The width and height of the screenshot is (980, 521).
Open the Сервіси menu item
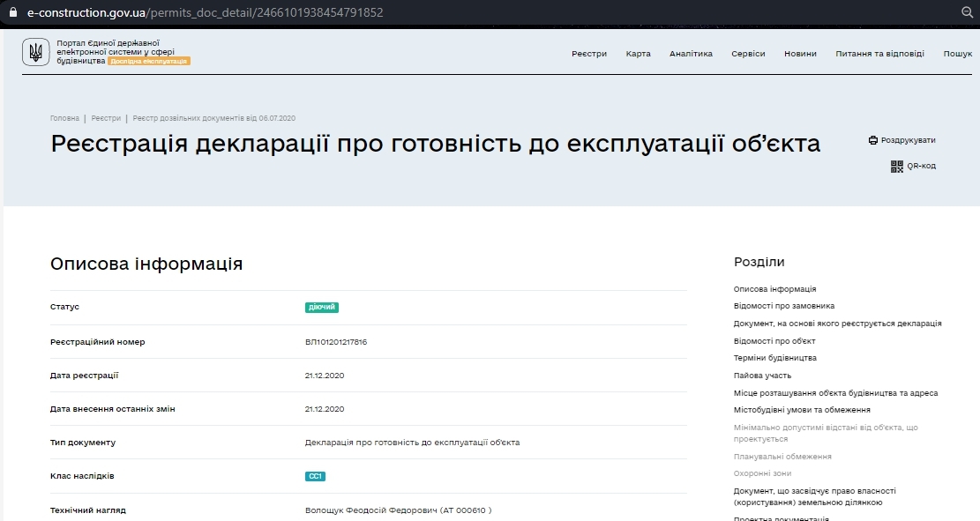coord(748,54)
